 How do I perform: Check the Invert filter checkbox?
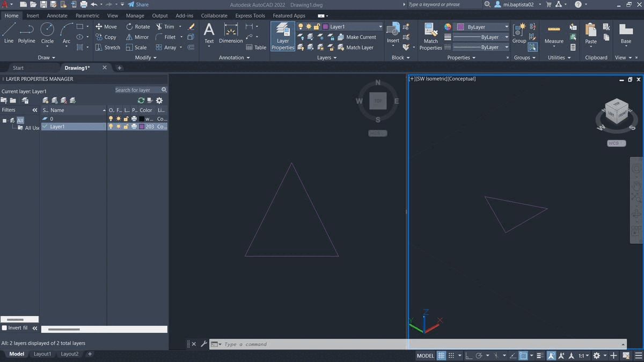[x=5, y=328]
